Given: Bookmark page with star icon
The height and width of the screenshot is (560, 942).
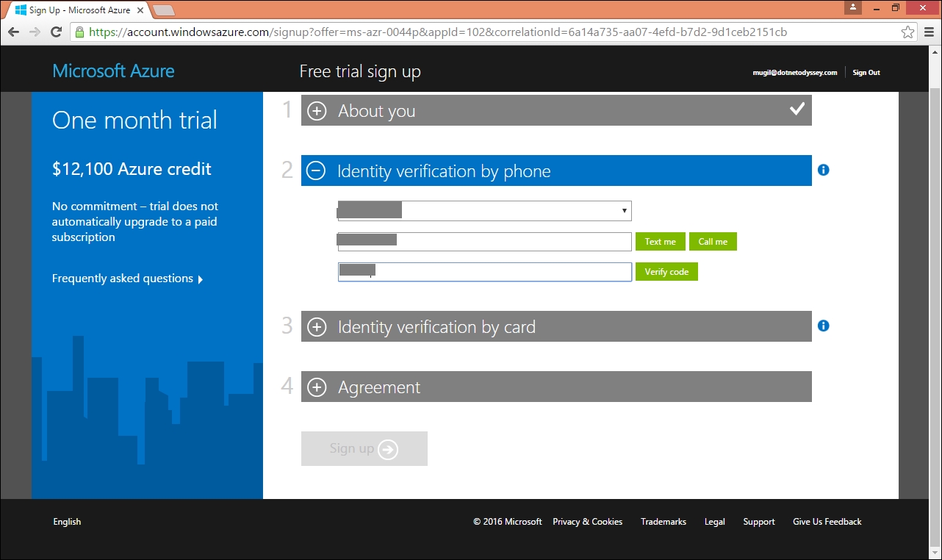Looking at the screenshot, I should pyautogui.click(x=908, y=32).
